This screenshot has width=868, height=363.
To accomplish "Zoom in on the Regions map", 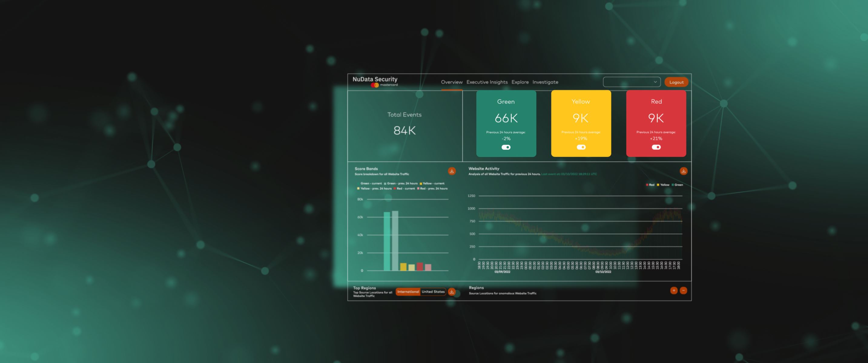I will coord(674,290).
